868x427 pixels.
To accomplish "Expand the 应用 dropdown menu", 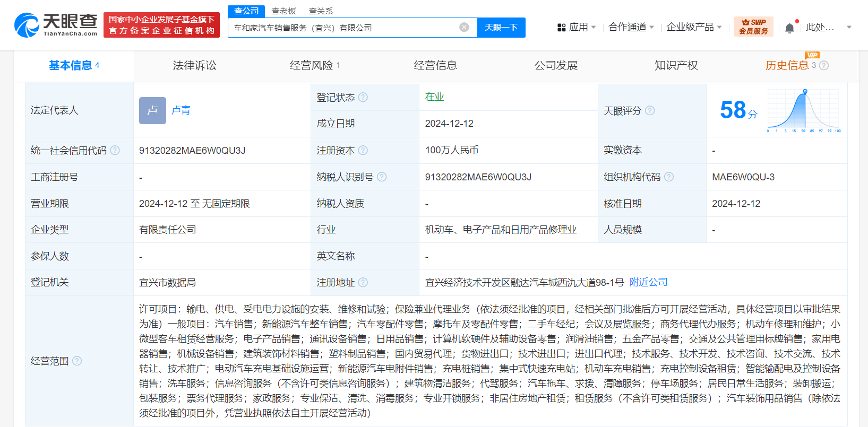I will [x=577, y=27].
